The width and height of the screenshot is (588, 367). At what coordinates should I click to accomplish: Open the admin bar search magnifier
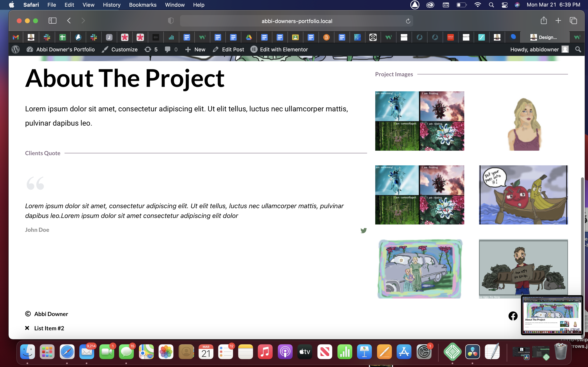pos(578,50)
